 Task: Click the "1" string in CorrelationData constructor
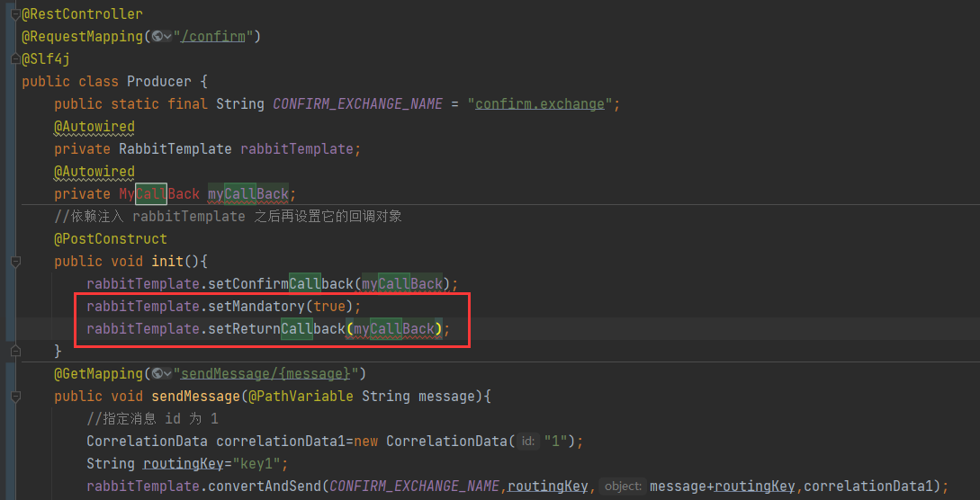pyautogui.click(x=556, y=442)
